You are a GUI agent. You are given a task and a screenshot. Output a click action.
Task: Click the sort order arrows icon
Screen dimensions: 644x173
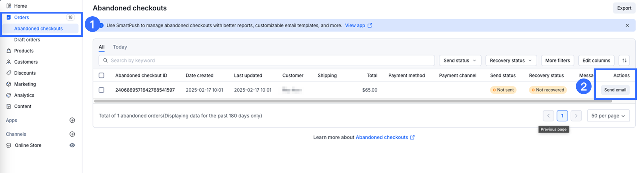click(624, 60)
